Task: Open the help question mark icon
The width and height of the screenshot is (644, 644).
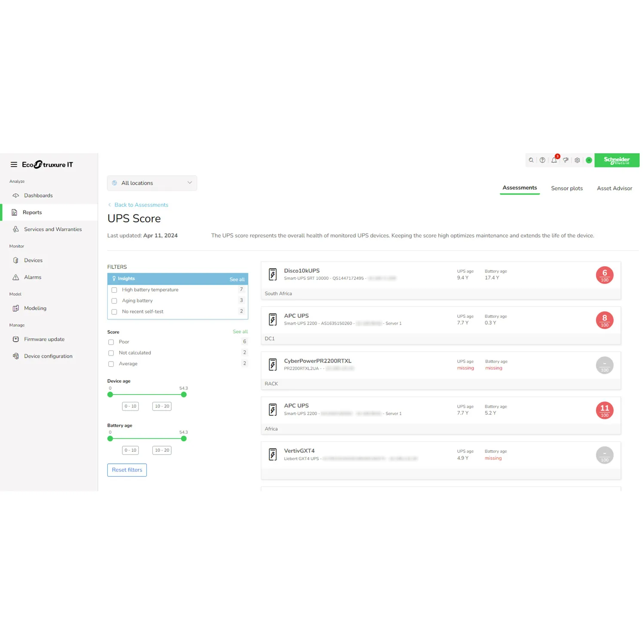Action: coord(542,160)
